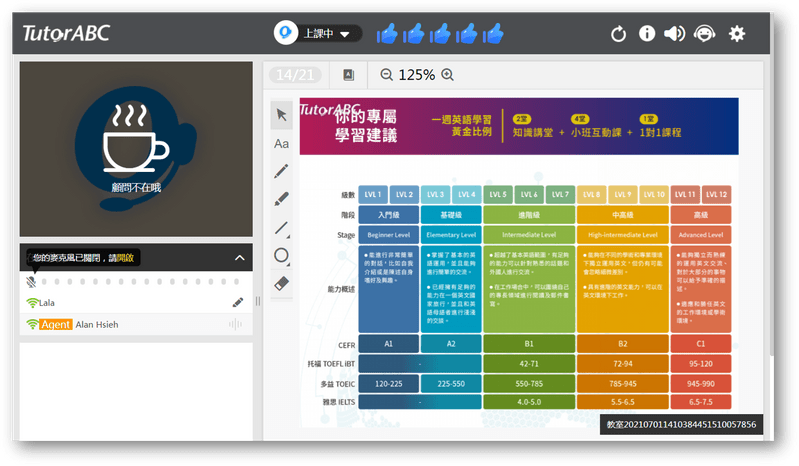Click the 開啟 microphone link
This screenshot has width=799, height=466.
point(125,258)
